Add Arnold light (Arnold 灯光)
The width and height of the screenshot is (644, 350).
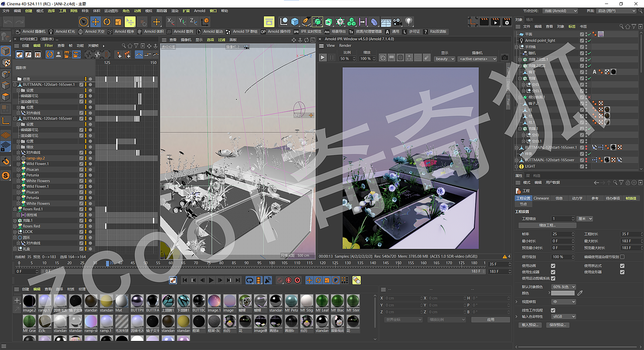(62, 31)
